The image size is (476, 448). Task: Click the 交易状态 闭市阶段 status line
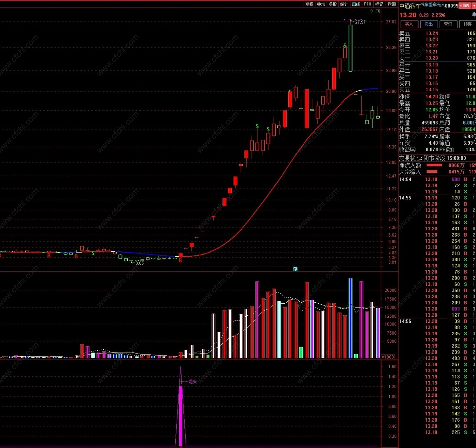point(433,158)
